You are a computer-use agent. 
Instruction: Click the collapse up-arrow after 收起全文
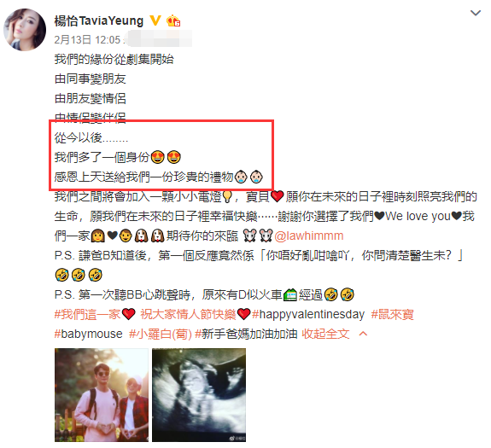(x=363, y=334)
